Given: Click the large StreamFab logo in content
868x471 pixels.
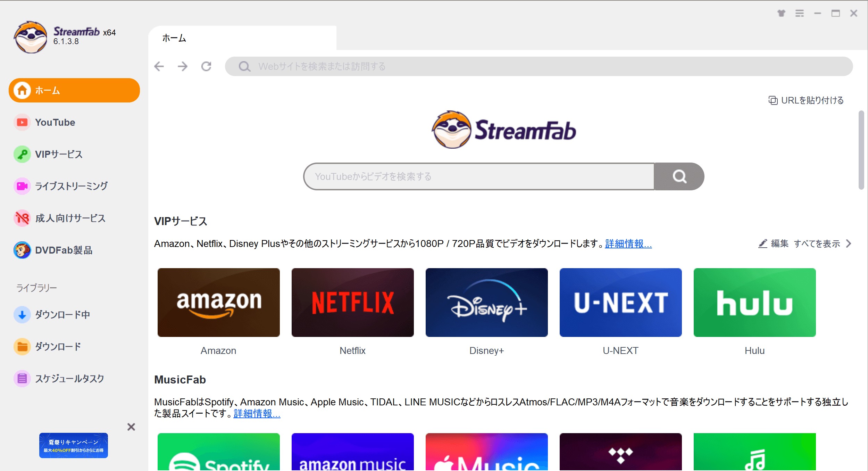Looking at the screenshot, I should pos(504,130).
